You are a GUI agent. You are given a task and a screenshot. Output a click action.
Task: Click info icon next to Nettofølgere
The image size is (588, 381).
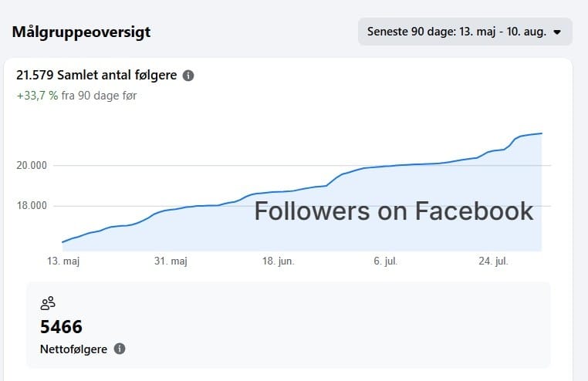click(x=120, y=349)
